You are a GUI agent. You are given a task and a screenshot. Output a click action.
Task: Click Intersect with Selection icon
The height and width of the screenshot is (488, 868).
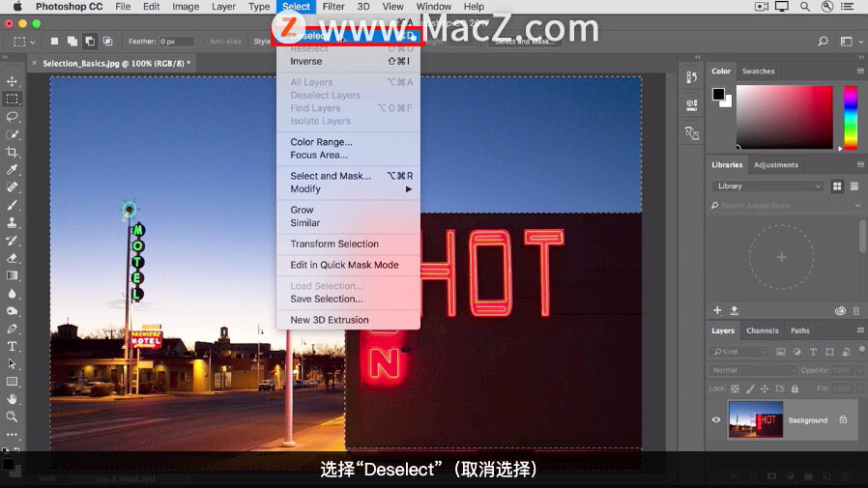[x=107, y=41]
